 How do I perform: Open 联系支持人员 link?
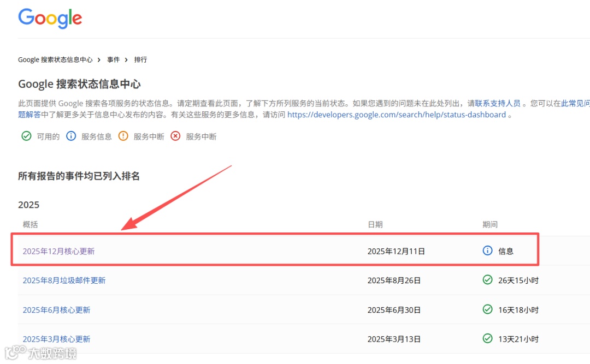(x=498, y=103)
